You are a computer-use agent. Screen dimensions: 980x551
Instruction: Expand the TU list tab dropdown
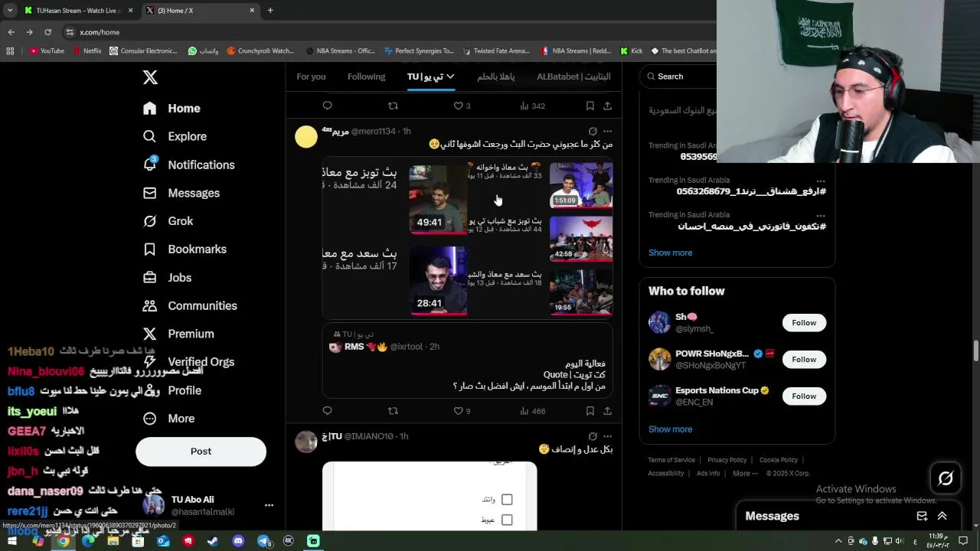point(450,77)
